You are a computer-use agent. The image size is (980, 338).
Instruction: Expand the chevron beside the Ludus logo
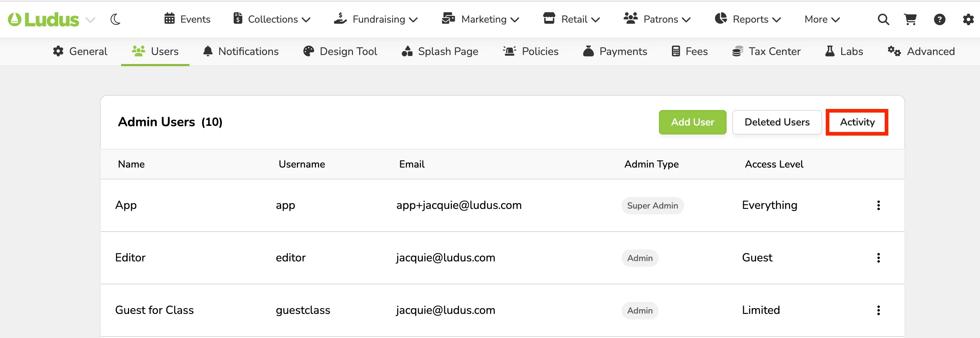click(90, 19)
